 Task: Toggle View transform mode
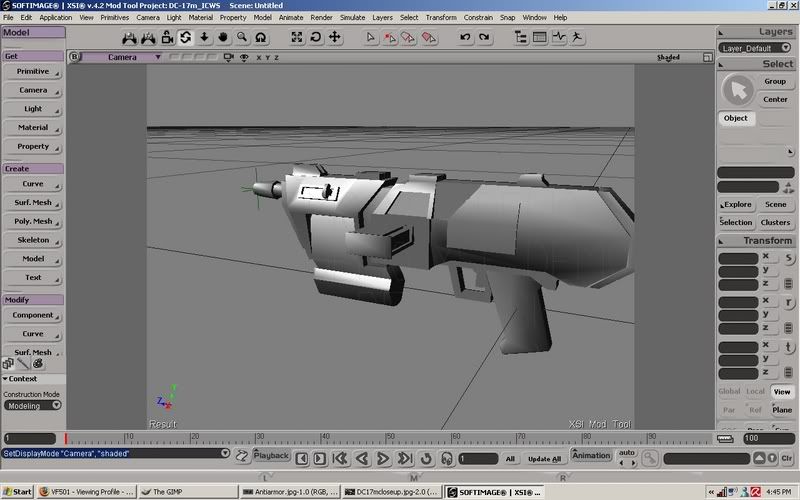(782, 392)
